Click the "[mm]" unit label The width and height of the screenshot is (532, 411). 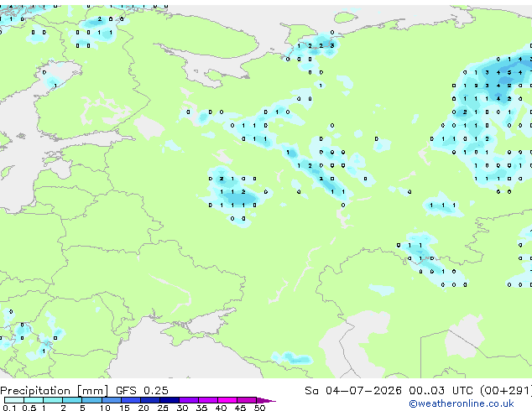pos(92,391)
